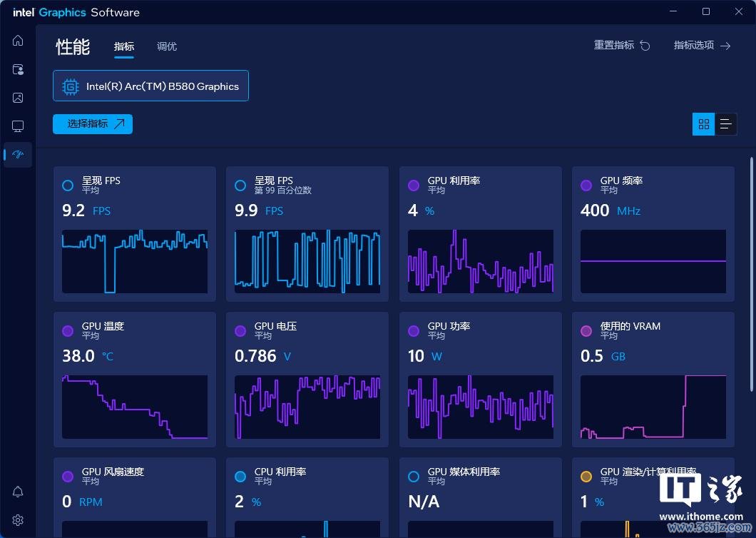Switch to list view of metrics
Viewport: 756px width, 538px height.
725,124
